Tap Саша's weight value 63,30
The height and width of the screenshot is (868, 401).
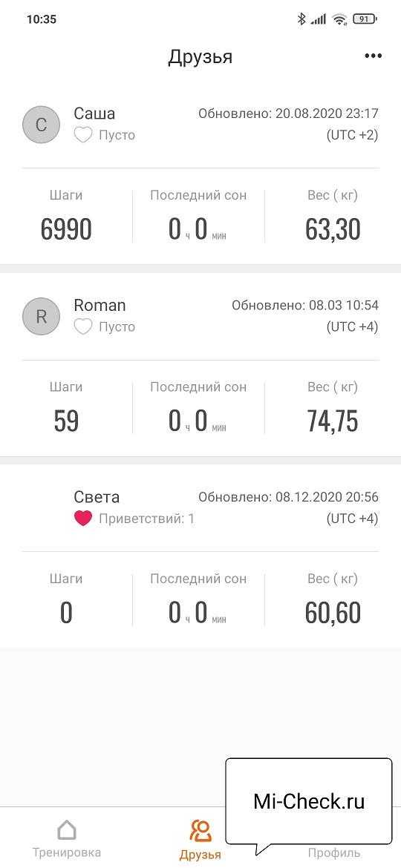coord(333,230)
